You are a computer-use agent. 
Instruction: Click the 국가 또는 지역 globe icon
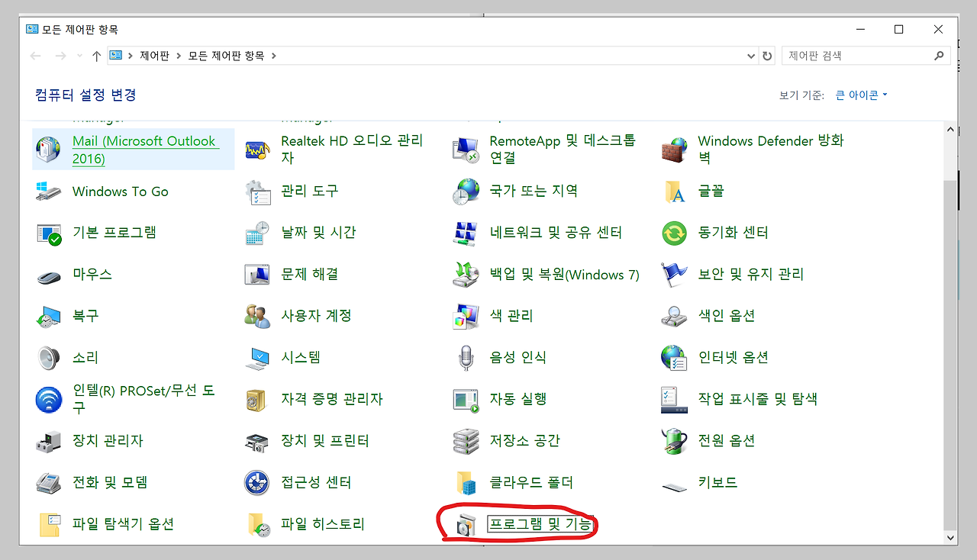pyautogui.click(x=466, y=191)
